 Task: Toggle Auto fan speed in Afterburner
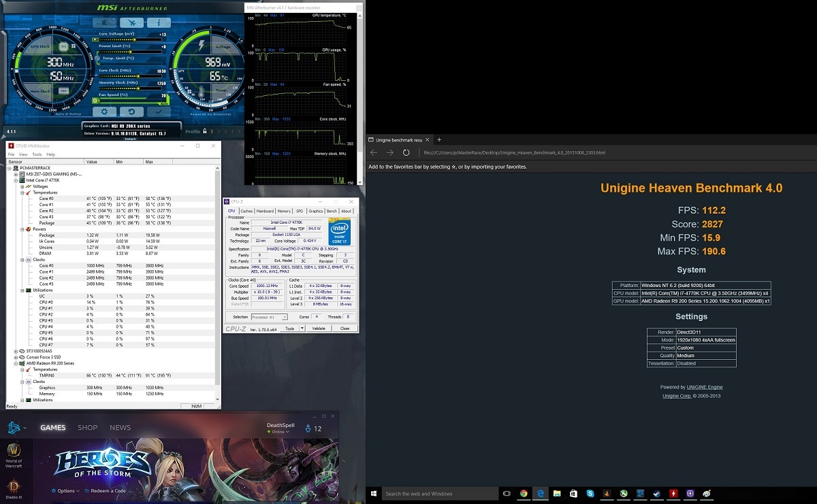pyautogui.click(x=163, y=103)
